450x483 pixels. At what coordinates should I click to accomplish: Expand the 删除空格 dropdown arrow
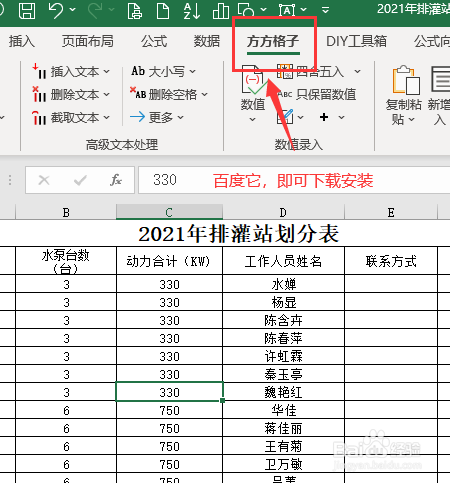click(x=204, y=95)
